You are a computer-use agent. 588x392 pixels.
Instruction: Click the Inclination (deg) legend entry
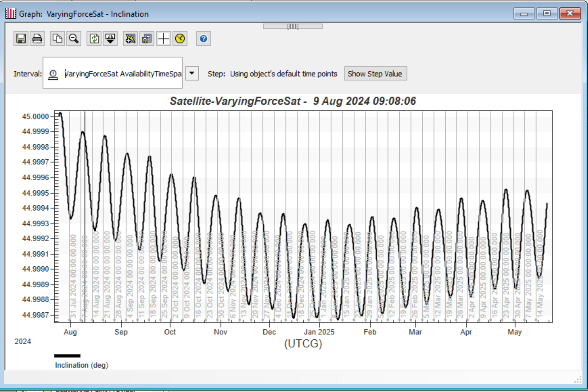tap(81, 365)
